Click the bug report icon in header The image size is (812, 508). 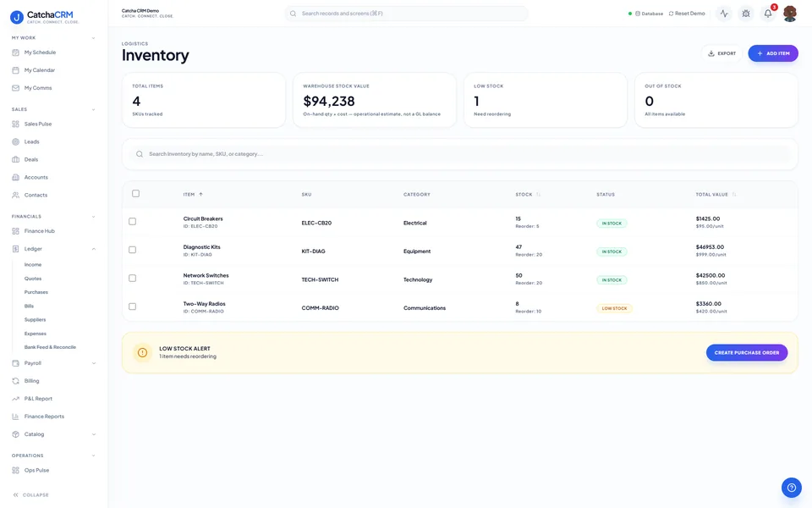coord(746,14)
